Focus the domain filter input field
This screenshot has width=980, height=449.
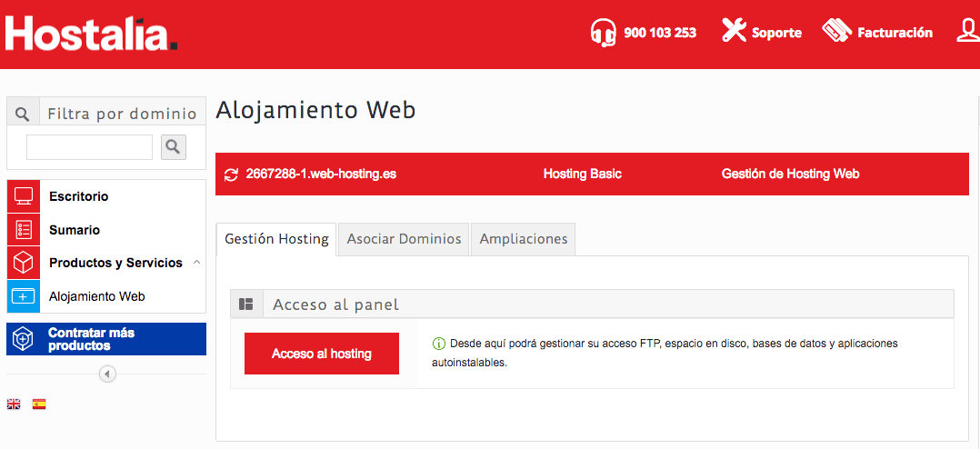click(89, 147)
